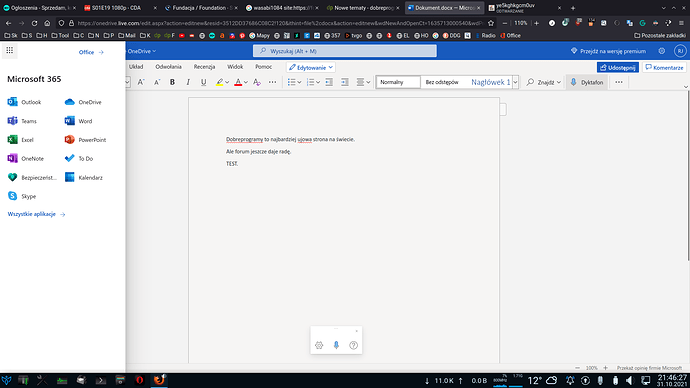Switch to Nowe tematy dobreprogramy browser tab

363,8
